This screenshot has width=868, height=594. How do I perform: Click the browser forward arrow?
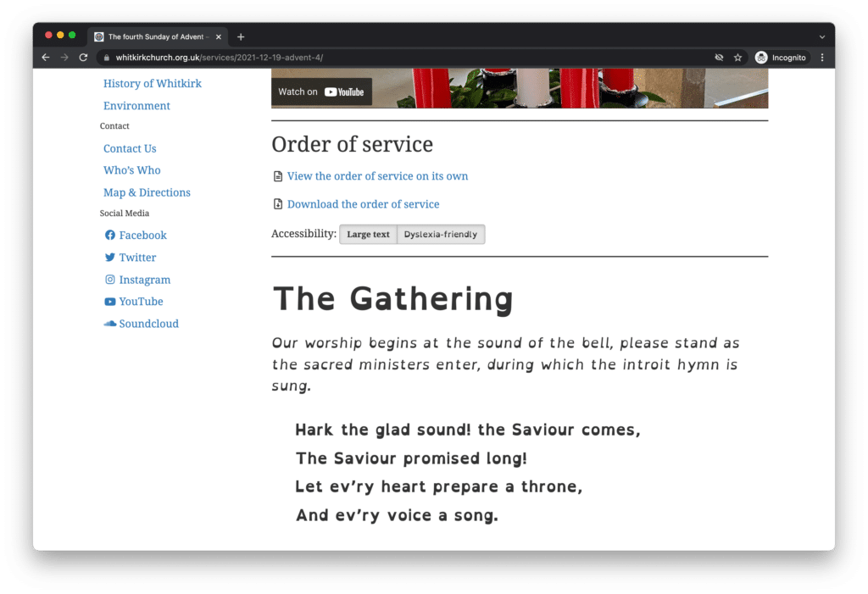[64, 58]
